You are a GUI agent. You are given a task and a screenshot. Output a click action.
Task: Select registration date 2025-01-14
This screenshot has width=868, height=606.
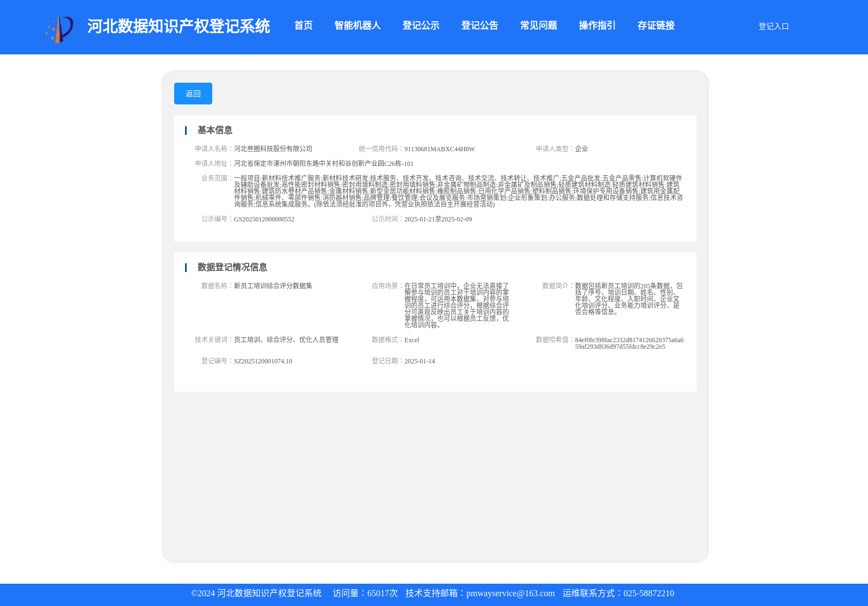(x=420, y=361)
